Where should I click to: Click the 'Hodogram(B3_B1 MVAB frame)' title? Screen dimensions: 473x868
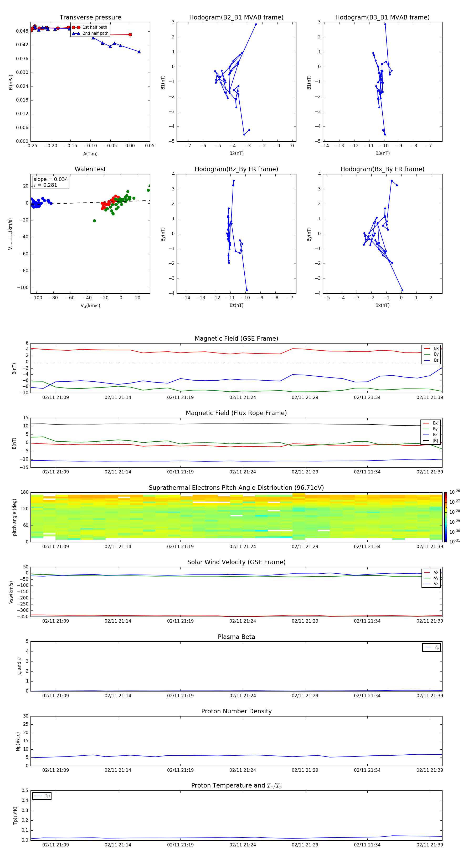pyautogui.click(x=382, y=18)
